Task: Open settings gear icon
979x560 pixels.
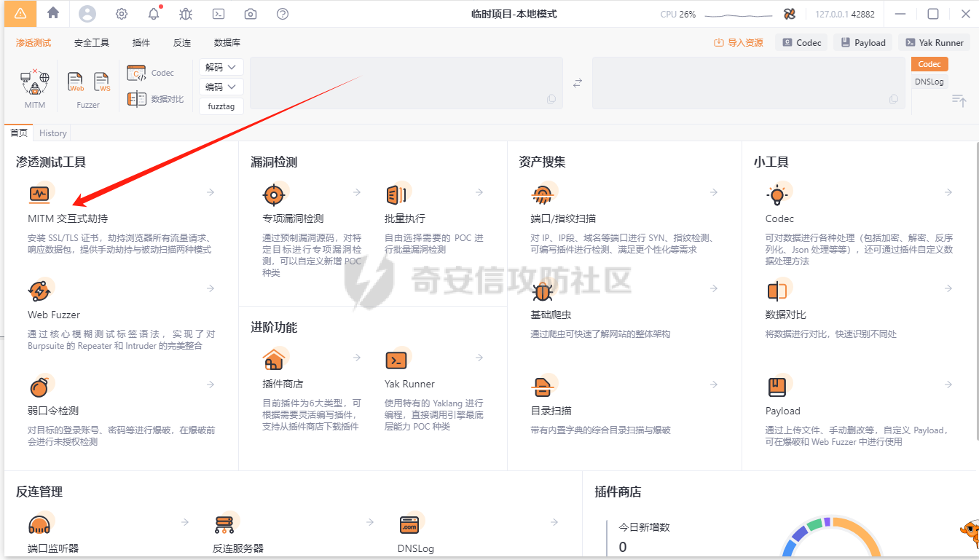Action: pyautogui.click(x=122, y=14)
